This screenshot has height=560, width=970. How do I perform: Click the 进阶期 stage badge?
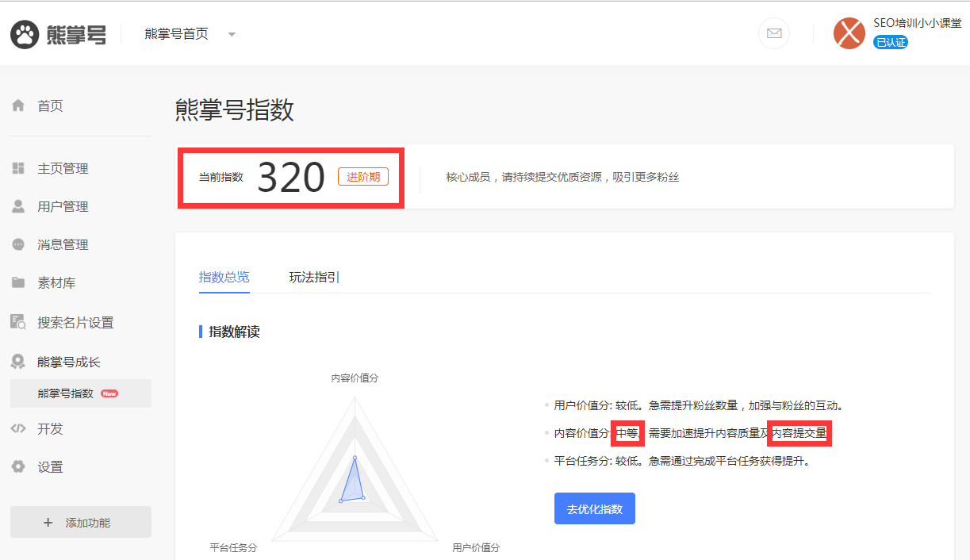363,177
